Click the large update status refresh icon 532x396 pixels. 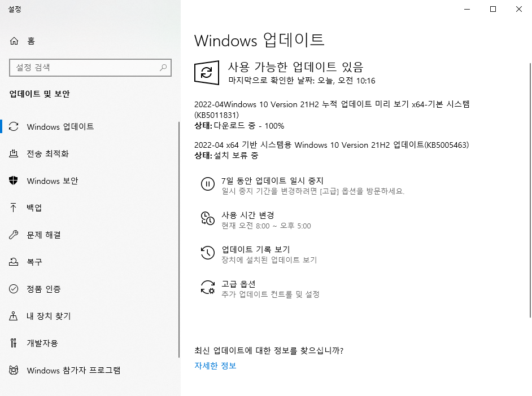pyautogui.click(x=207, y=73)
